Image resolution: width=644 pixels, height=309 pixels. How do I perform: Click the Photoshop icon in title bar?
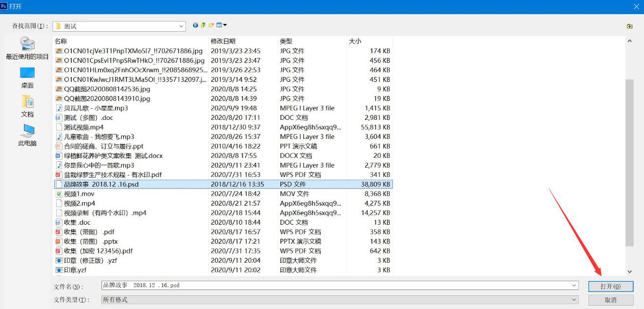click(x=4, y=6)
